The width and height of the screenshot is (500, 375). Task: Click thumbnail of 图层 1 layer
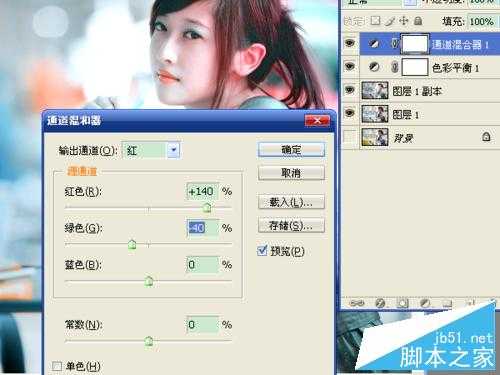coord(375,113)
